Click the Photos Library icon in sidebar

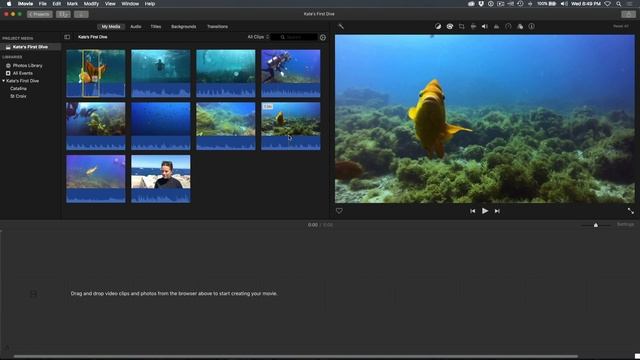8,65
